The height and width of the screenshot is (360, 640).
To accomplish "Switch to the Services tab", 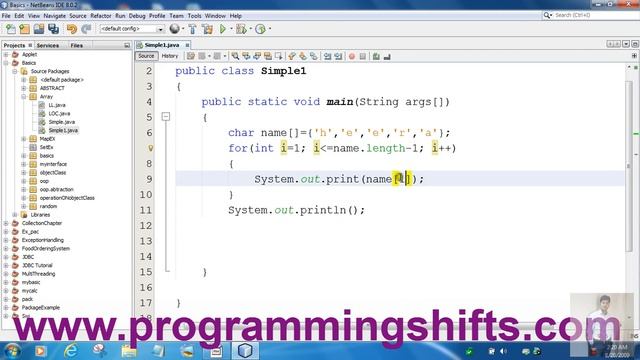I will [48, 45].
